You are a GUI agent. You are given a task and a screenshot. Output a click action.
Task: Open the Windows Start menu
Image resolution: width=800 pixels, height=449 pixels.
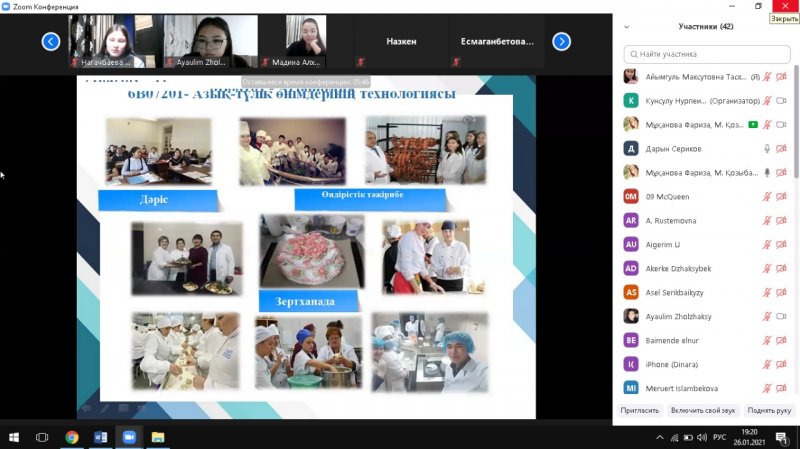pyautogui.click(x=14, y=437)
